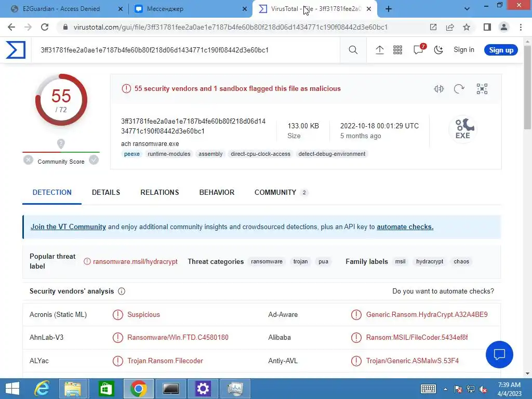Click the VirusTotal logo icon
532x399 pixels.
(16, 50)
